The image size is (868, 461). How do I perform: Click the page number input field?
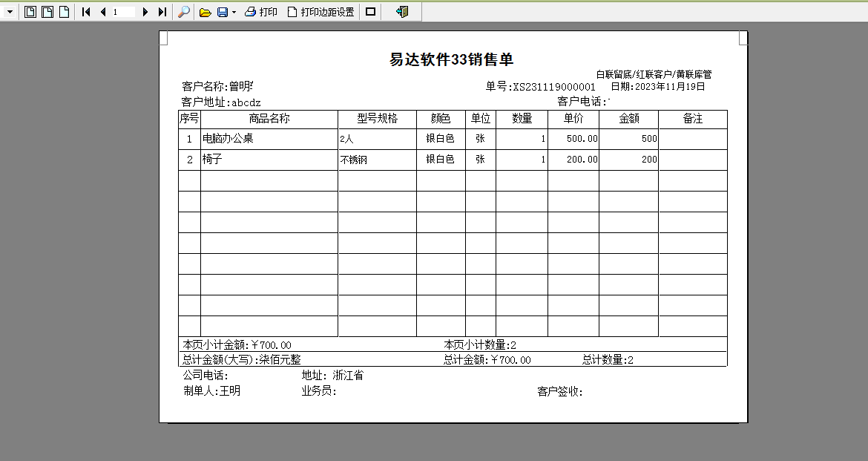click(123, 12)
